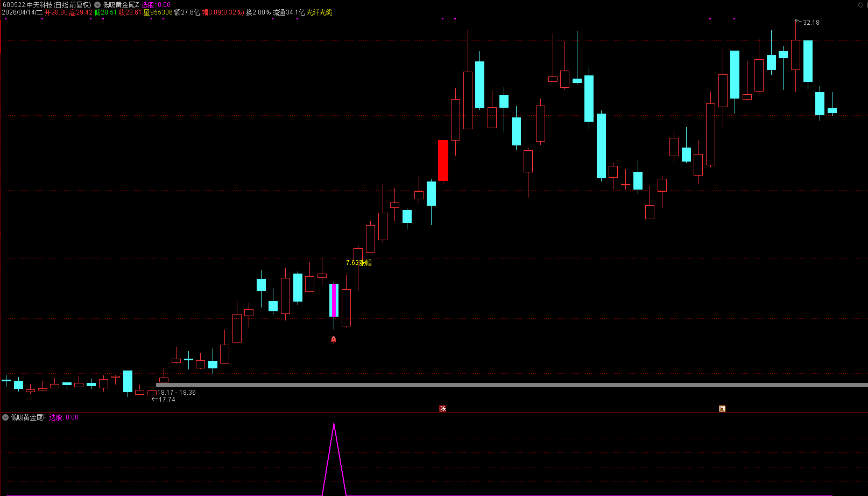Click the 开28.80 open price value
Viewport: 868px width, 496px height.
(x=56, y=12)
